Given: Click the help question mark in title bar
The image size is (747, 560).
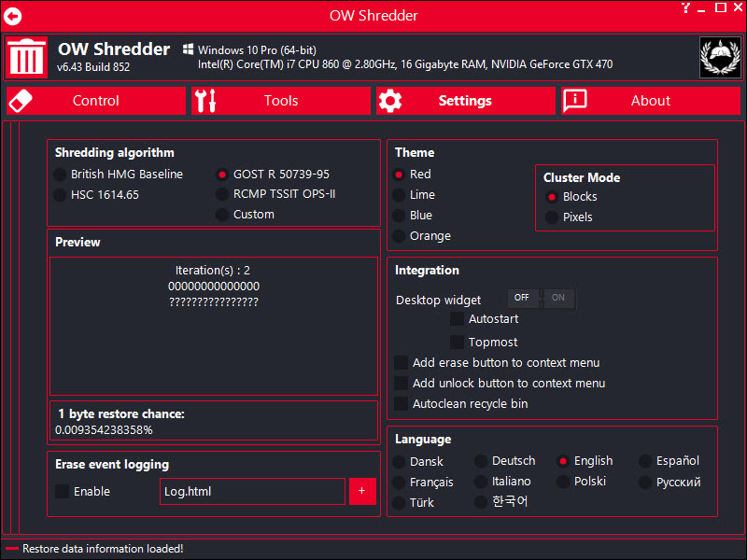Looking at the screenshot, I should coord(685,7).
